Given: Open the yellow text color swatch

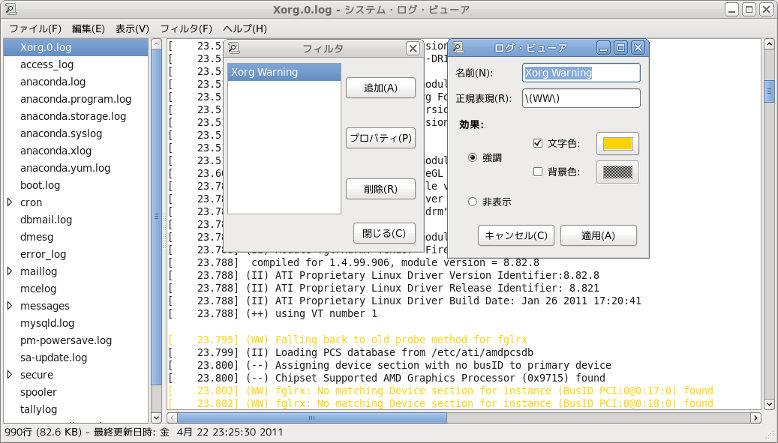Looking at the screenshot, I should (617, 143).
